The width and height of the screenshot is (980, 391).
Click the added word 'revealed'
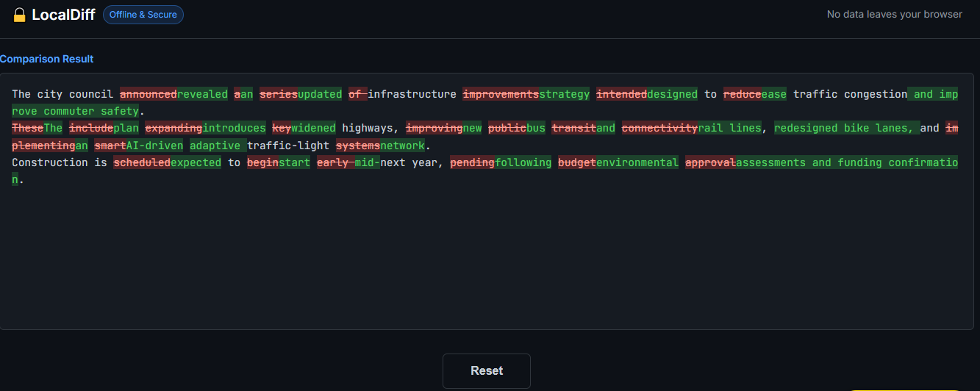[x=203, y=94]
